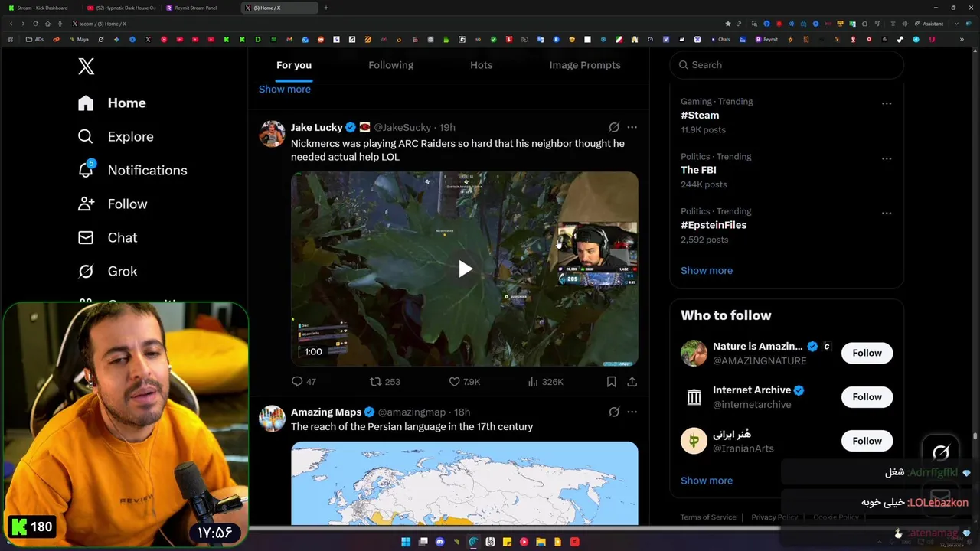Viewport: 980px width, 551px height.
Task: Open the Reymit bookmark in bookmarks bar
Action: coord(766,39)
